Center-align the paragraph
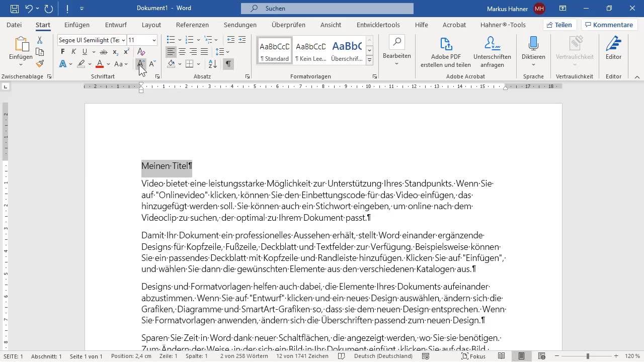 coord(182,52)
